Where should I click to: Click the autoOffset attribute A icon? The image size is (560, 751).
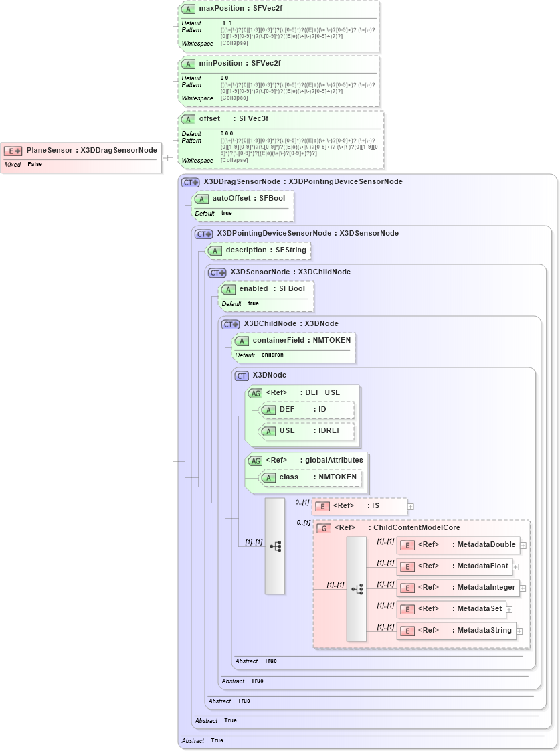click(201, 199)
